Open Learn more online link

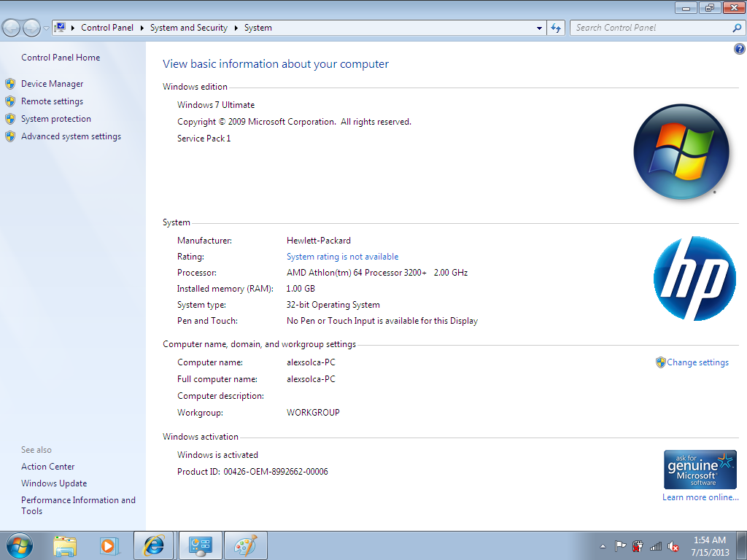click(700, 497)
